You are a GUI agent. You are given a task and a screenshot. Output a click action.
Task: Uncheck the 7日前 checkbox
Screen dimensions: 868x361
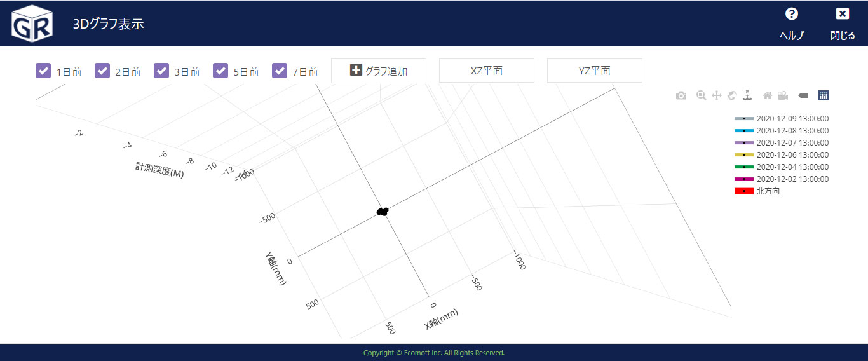pos(280,71)
